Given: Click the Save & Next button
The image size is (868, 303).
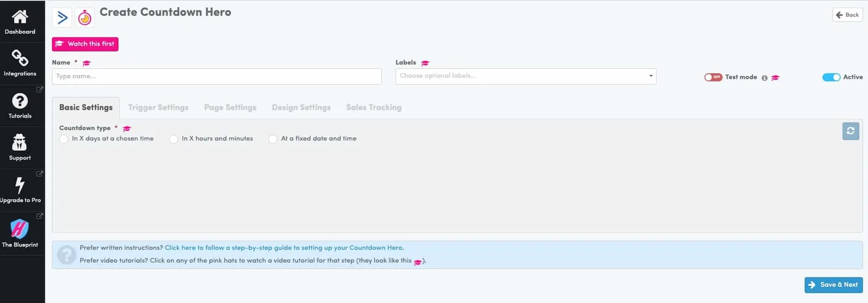Looking at the screenshot, I should pyautogui.click(x=833, y=285).
